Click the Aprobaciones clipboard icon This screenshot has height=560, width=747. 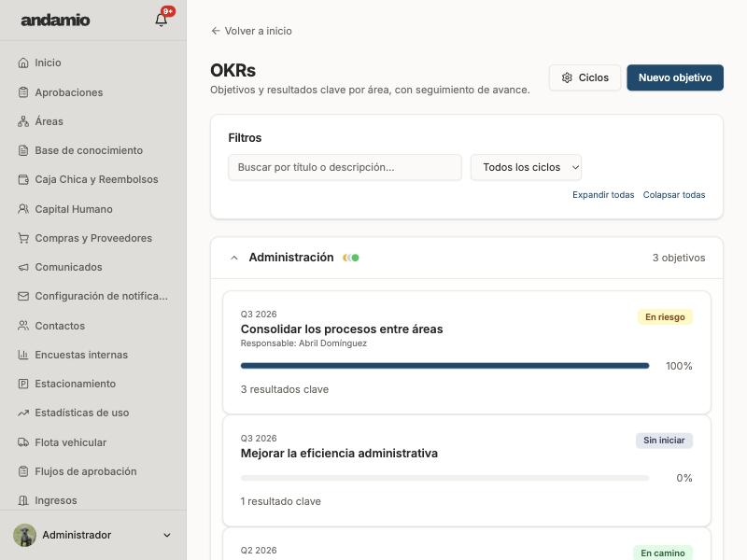coord(23,92)
